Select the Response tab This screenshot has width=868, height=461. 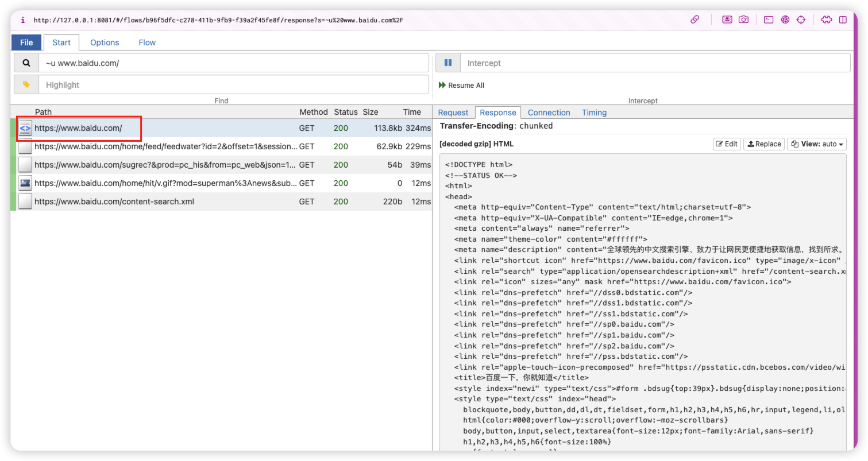(498, 113)
